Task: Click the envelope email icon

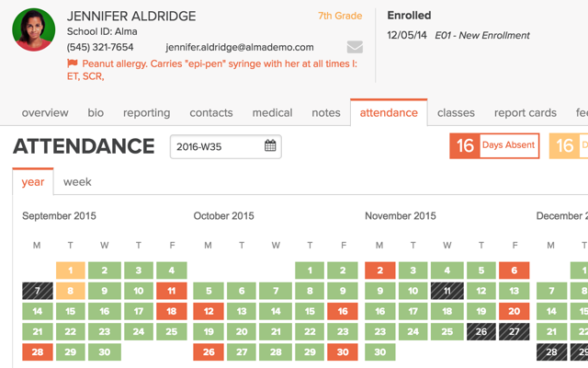Action: [355, 47]
